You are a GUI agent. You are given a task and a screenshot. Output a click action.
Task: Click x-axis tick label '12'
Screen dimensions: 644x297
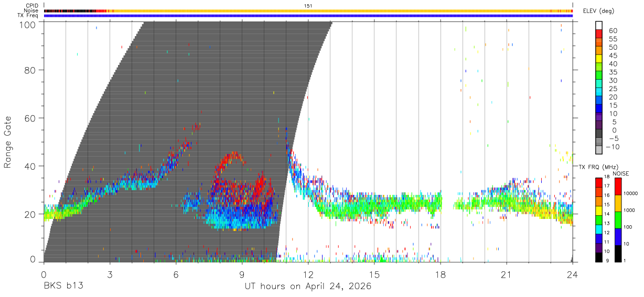[308, 274]
